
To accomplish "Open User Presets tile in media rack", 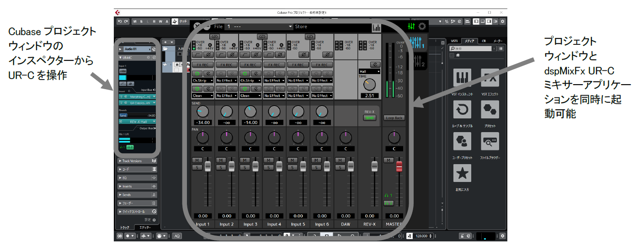I will click(x=462, y=141).
